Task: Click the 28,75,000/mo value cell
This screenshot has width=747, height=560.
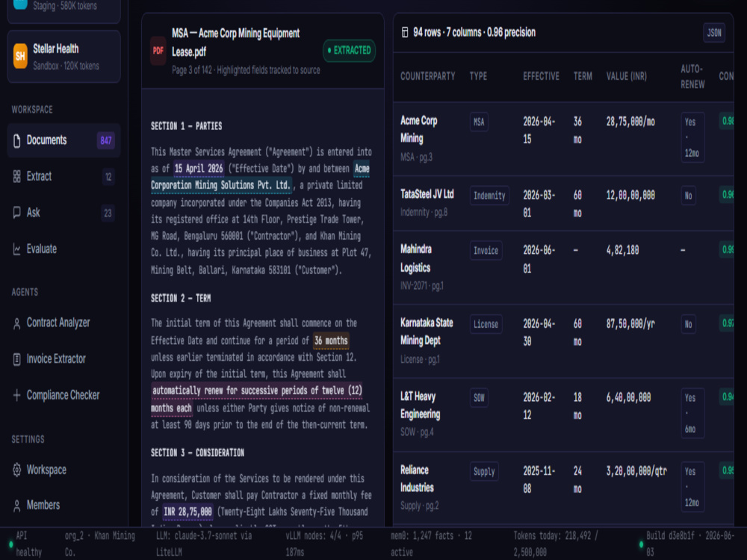Action: click(x=630, y=122)
